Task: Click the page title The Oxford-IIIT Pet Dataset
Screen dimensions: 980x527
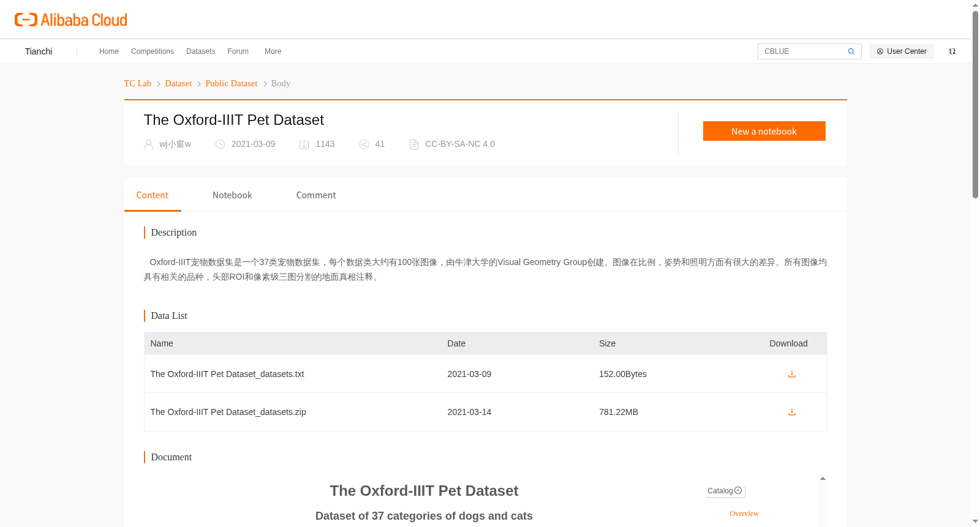Action: pos(234,120)
